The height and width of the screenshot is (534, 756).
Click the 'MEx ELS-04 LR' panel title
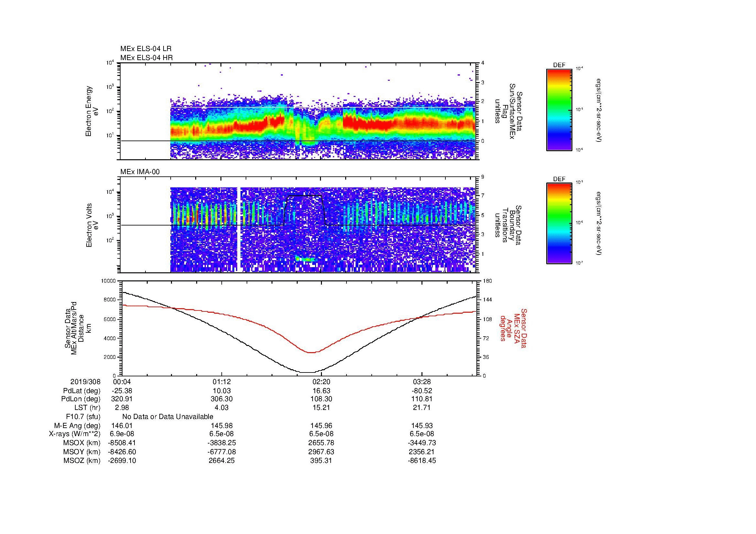[x=146, y=49]
